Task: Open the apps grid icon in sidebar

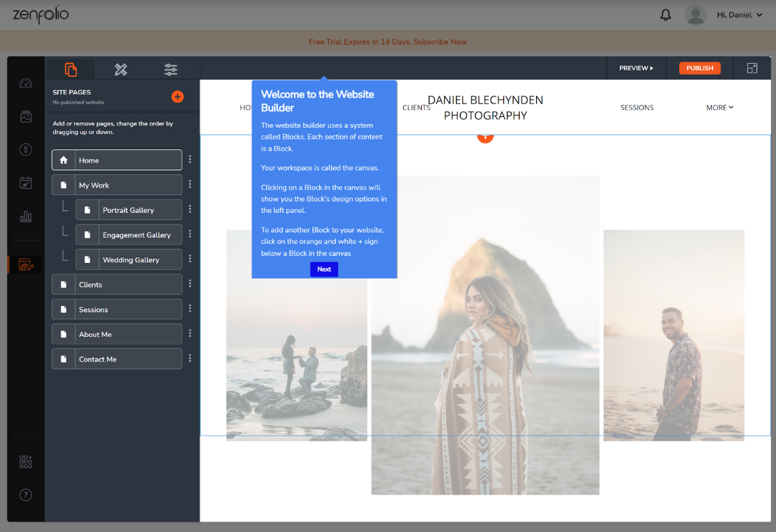Action: click(26, 462)
